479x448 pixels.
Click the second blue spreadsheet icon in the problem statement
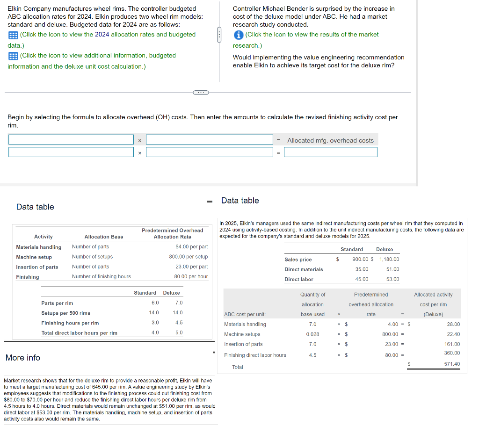pos(13,55)
